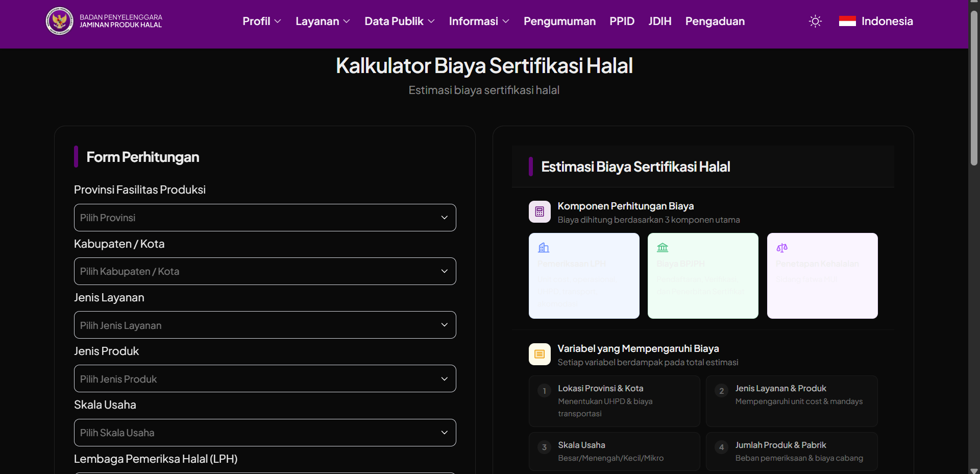Navigate to Pengaduan
The width and height of the screenshot is (980, 474).
[x=715, y=21]
